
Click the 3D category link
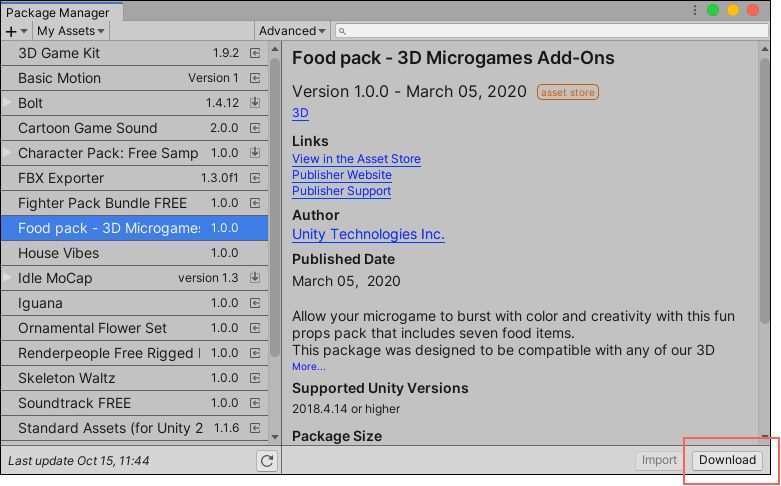click(300, 114)
